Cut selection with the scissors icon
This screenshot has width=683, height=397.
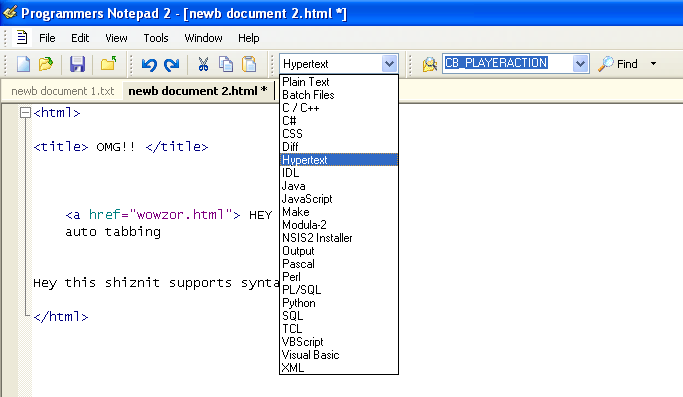click(203, 64)
